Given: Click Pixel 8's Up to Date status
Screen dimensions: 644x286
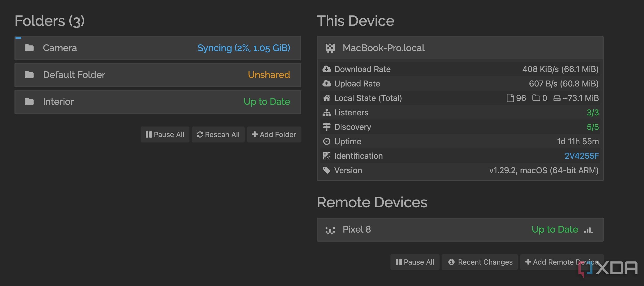Looking at the screenshot, I should coord(555,229).
